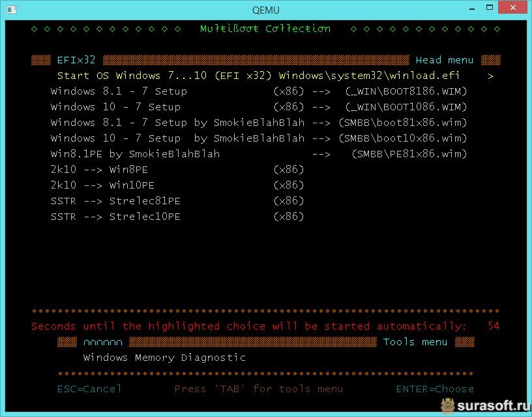Click the MultiBoot Collection title
Viewport: 532px width, 417px height.
pos(265,29)
